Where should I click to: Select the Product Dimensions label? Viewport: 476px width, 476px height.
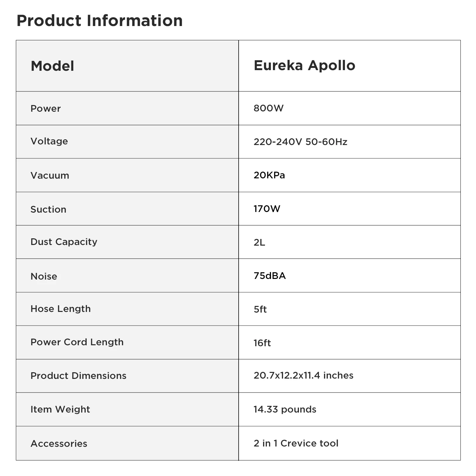(78, 376)
